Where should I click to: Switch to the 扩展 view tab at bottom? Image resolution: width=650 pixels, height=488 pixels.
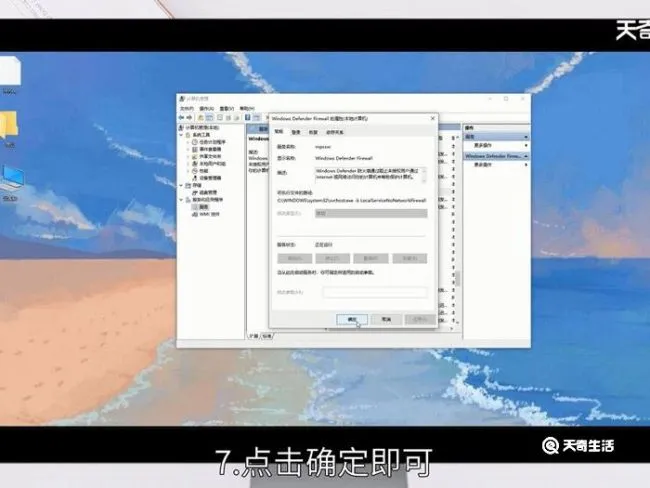pos(253,336)
